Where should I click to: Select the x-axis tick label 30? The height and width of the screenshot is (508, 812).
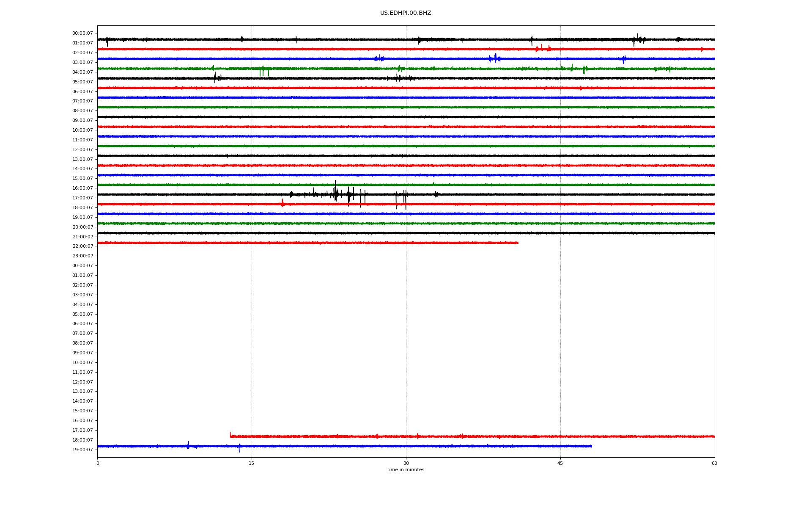tap(406, 463)
